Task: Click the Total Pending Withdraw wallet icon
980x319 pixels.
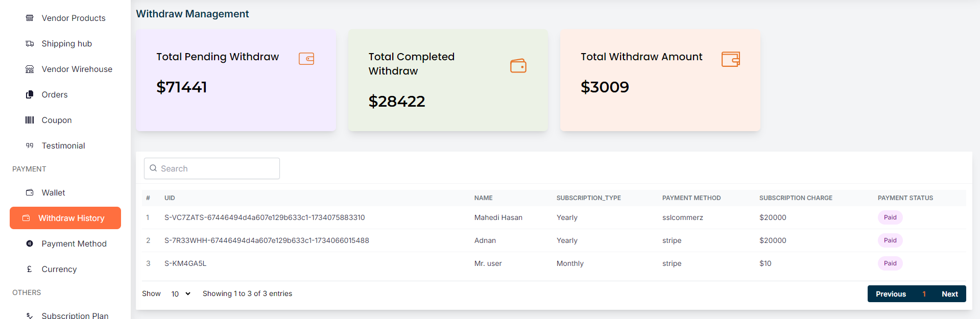Action: pyautogui.click(x=306, y=59)
